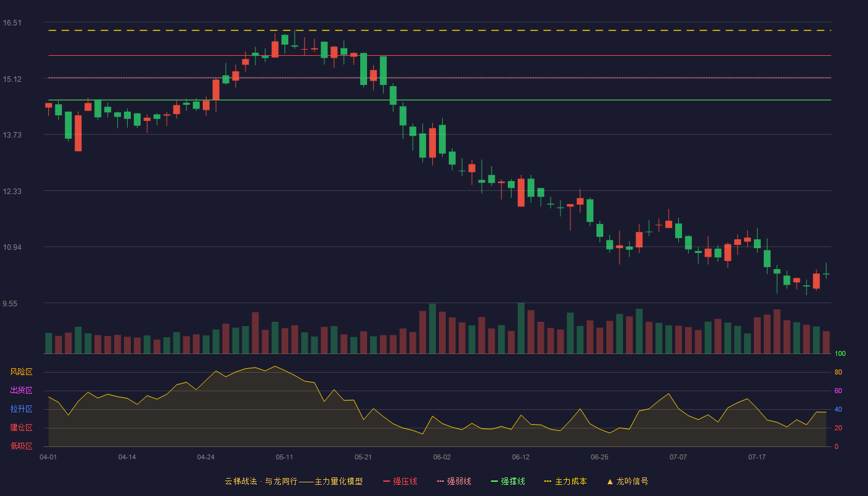The width and height of the screenshot is (868, 496).
Task: Toggle the 强撑线 legend item
Action: 508,481
